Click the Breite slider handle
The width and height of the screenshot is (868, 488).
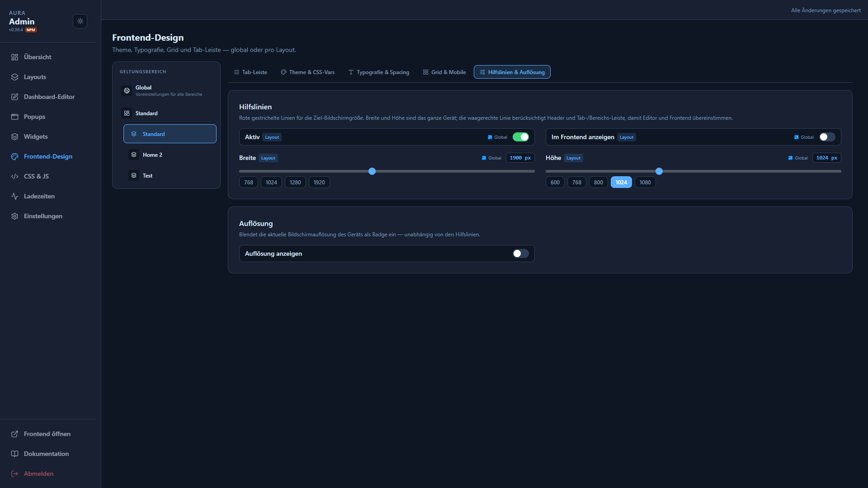tap(372, 171)
